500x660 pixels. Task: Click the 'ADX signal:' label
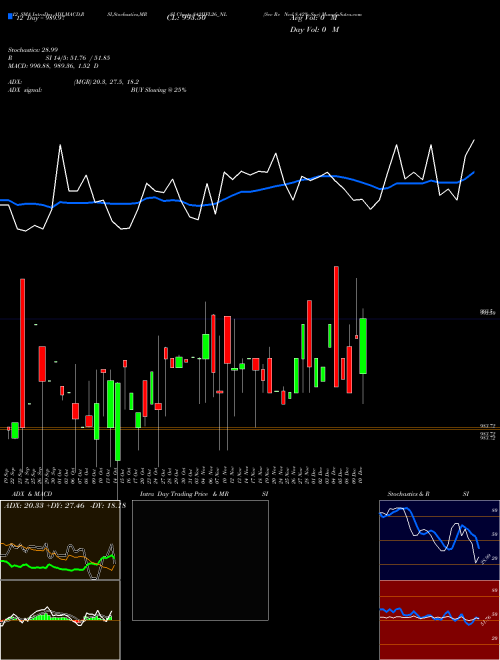point(25,90)
